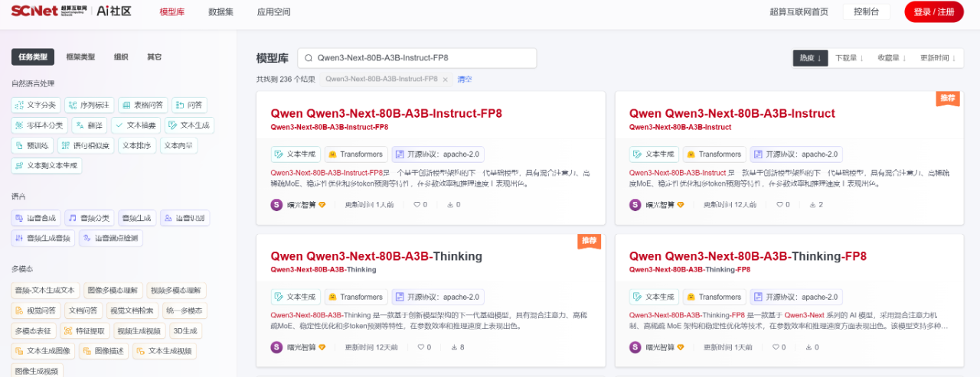Sort results by 收藏量
The width and height of the screenshot is (980, 377).
891,58
